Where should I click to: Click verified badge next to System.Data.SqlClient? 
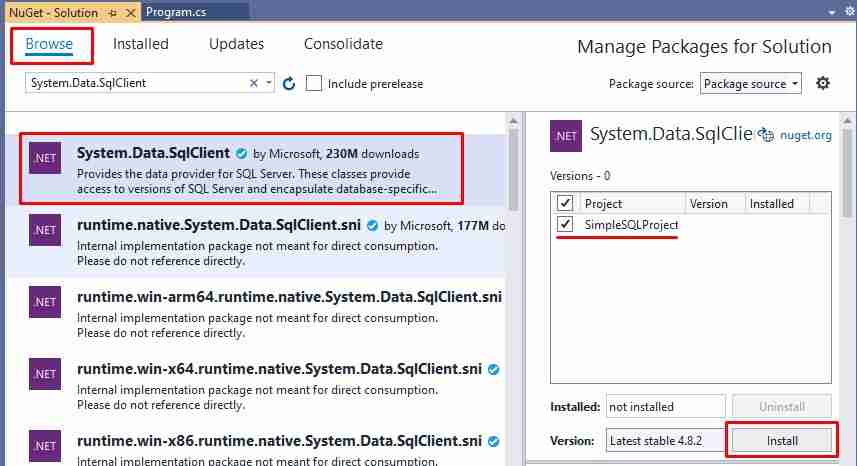[x=241, y=154]
